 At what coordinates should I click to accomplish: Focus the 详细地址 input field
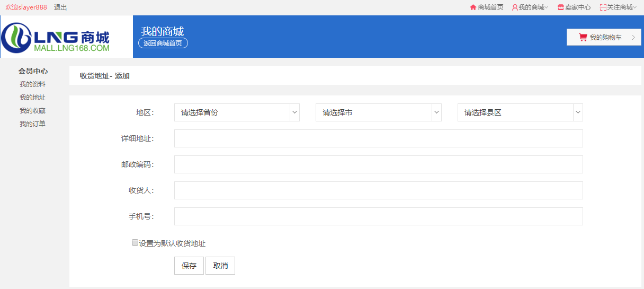click(x=378, y=138)
